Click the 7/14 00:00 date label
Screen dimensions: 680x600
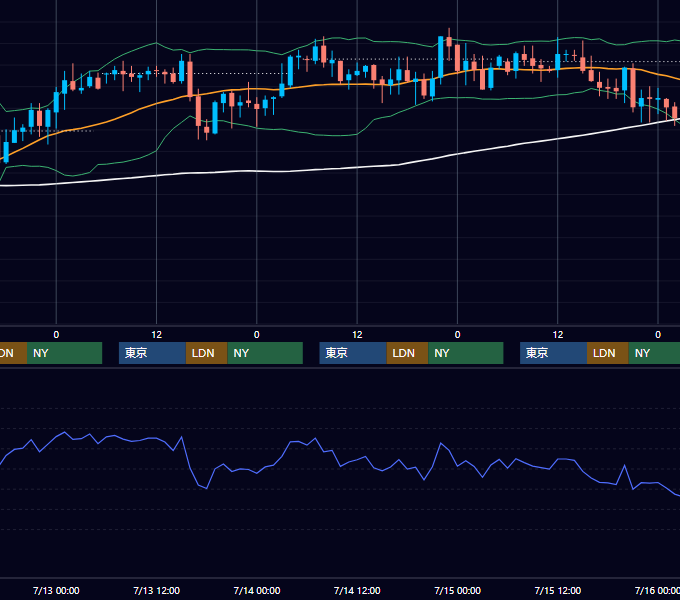tap(257, 590)
